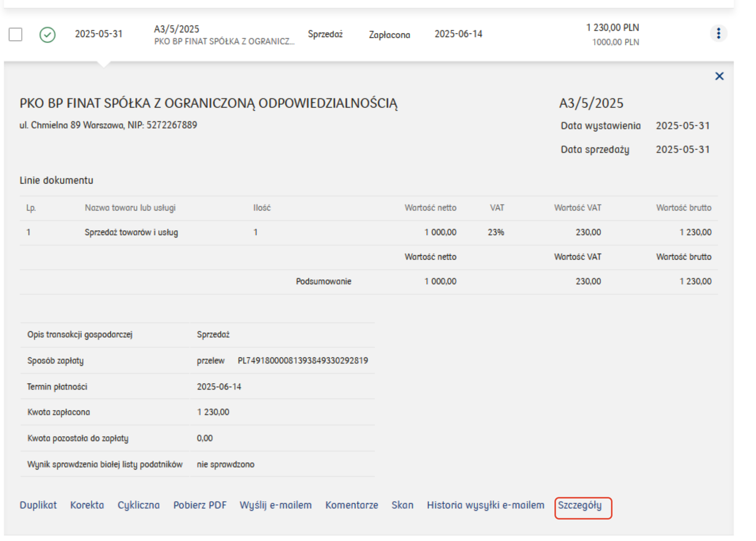Click the green checkmark status icon
The width and height of the screenshot is (756, 541).
pos(47,35)
